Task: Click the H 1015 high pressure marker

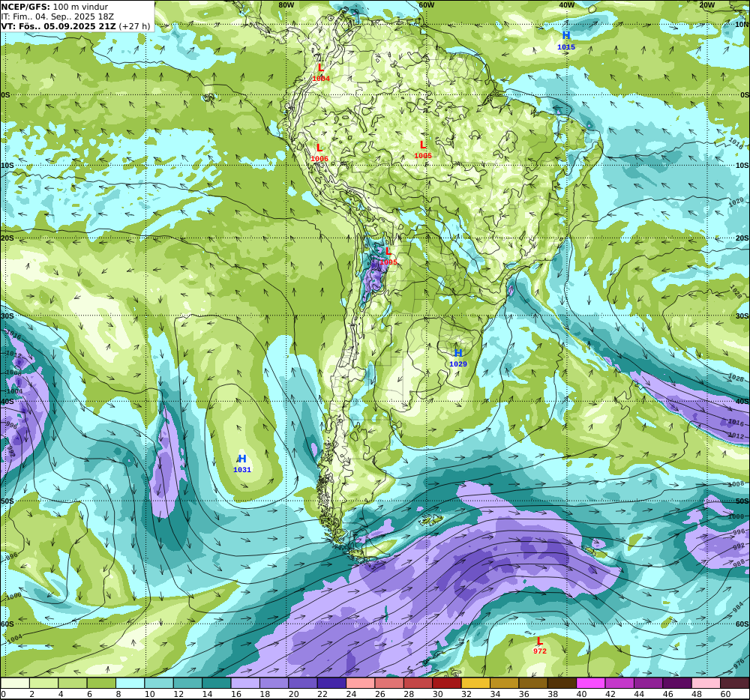Action: [565, 40]
